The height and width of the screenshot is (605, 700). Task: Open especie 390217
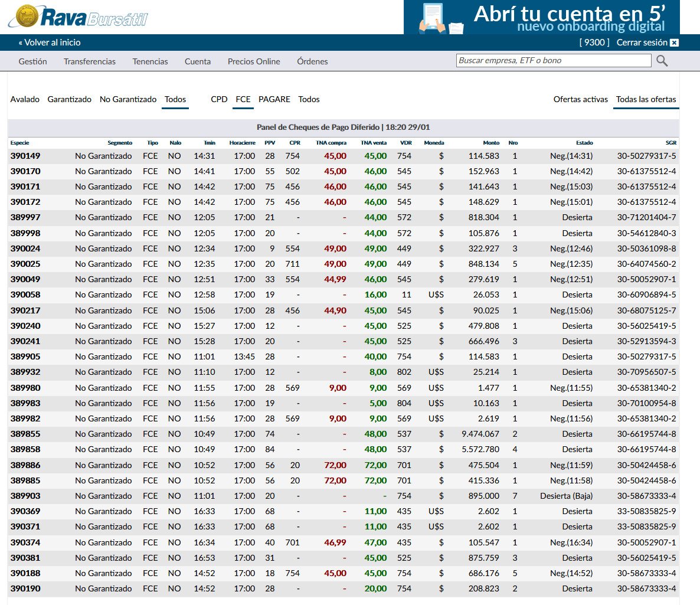tap(25, 310)
